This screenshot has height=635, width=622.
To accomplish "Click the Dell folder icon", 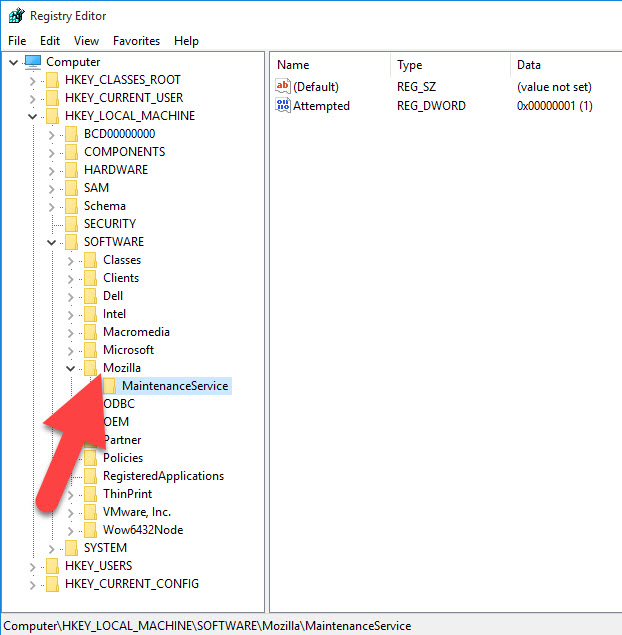I will (x=90, y=296).
